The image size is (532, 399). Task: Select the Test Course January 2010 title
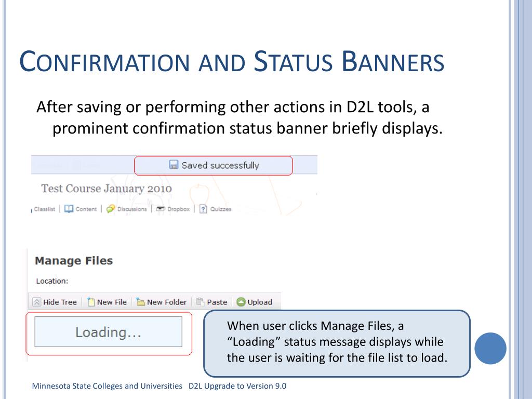click(107, 188)
